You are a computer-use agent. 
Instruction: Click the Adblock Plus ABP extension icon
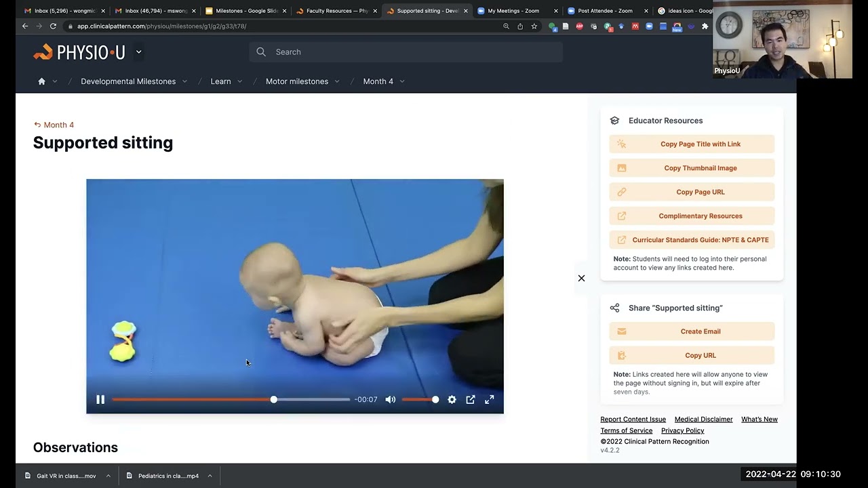click(x=579, y=26)
